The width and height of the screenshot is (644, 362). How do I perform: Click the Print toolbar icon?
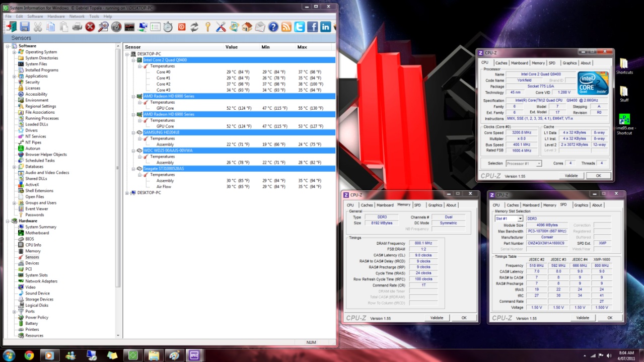point(77,27)
